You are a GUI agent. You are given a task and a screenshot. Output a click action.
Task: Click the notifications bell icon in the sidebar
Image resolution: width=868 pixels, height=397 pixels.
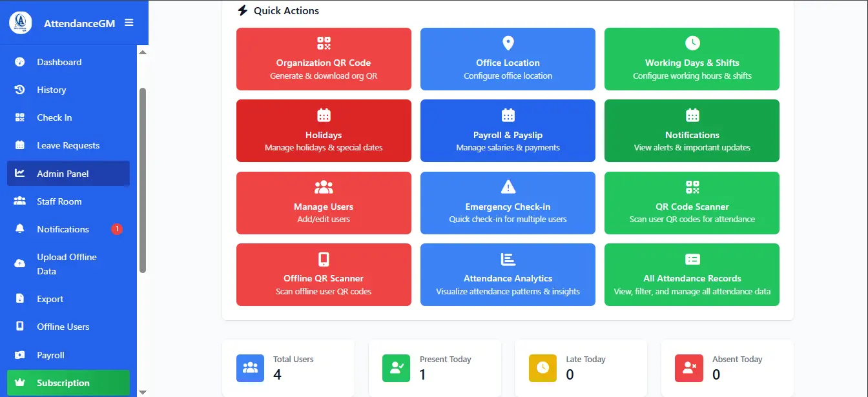[x=22, y=229]
